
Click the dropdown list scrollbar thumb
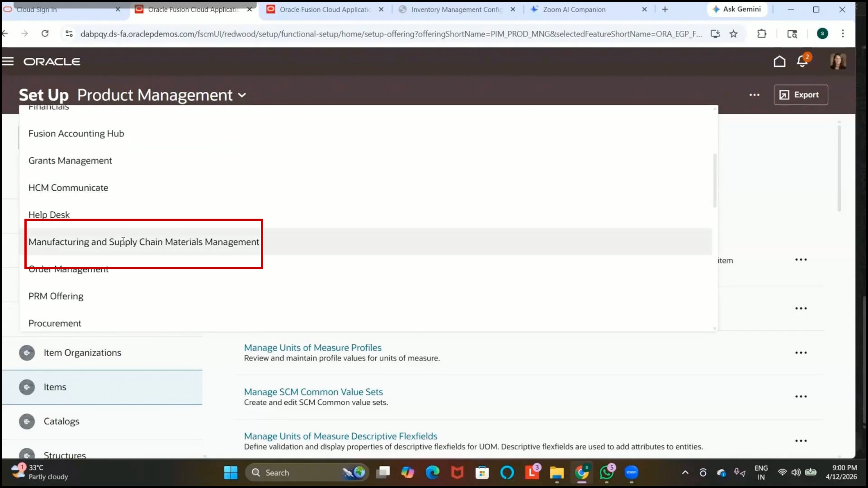pos(715,181)
